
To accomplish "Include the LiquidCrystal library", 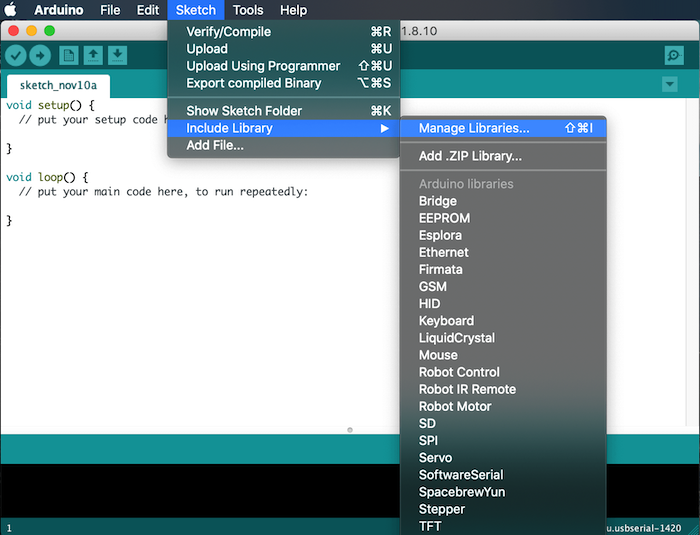I will click(x=503, y=338).
